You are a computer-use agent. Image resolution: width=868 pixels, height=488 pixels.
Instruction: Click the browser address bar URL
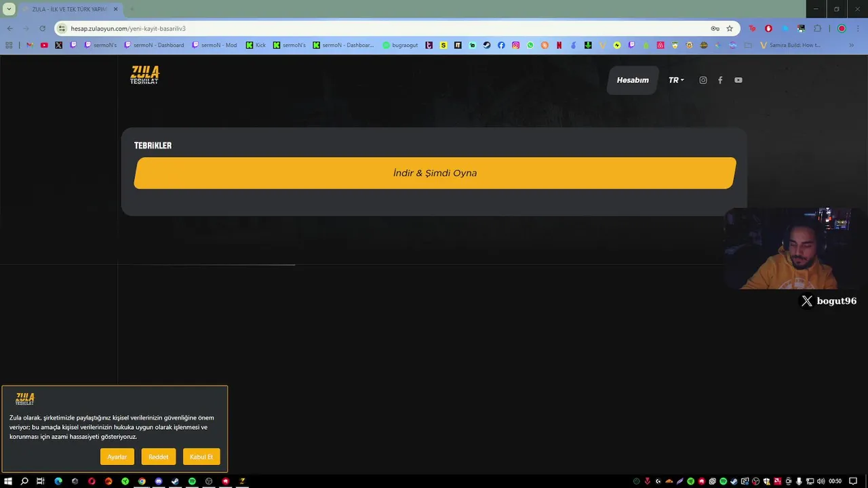coord(128,28)
